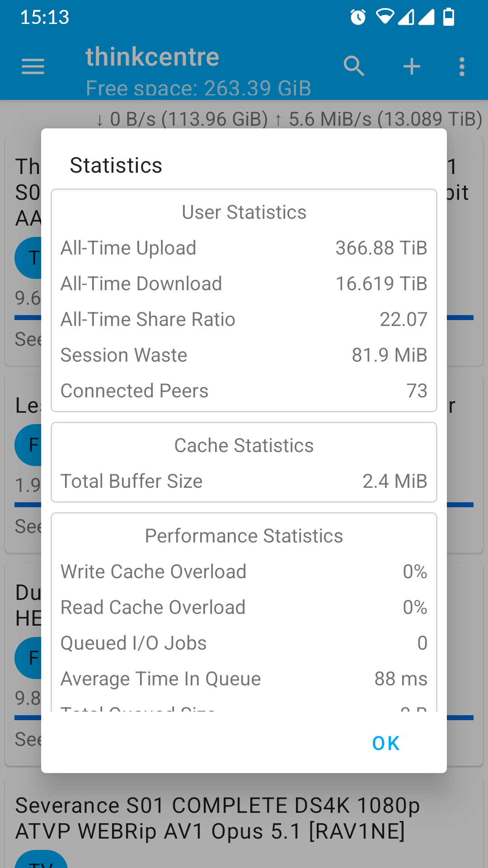This screenshot has width=488, height=868.
Task: Open the three-dot overflow menu
Action: pyautogui.click(x=461, y=66)
